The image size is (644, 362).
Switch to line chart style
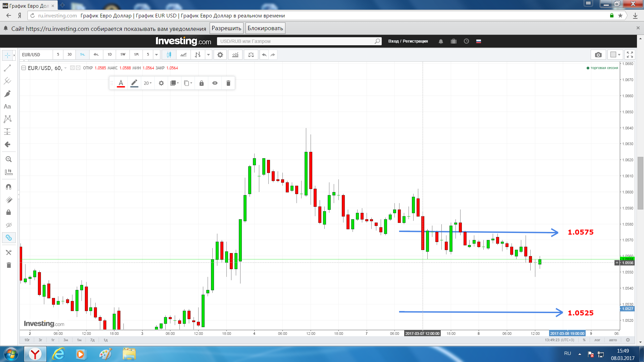click(x=183, y=55)
